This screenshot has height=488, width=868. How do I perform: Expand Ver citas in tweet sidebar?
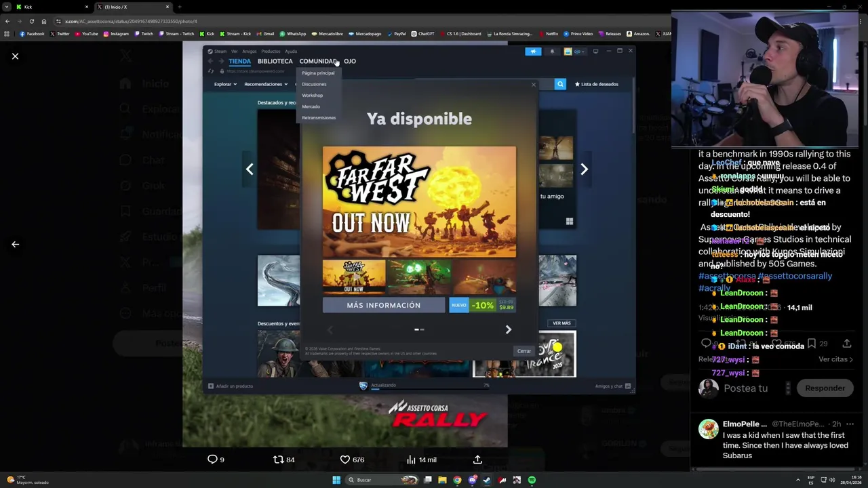pyautogui.click(x=835, y=359)
